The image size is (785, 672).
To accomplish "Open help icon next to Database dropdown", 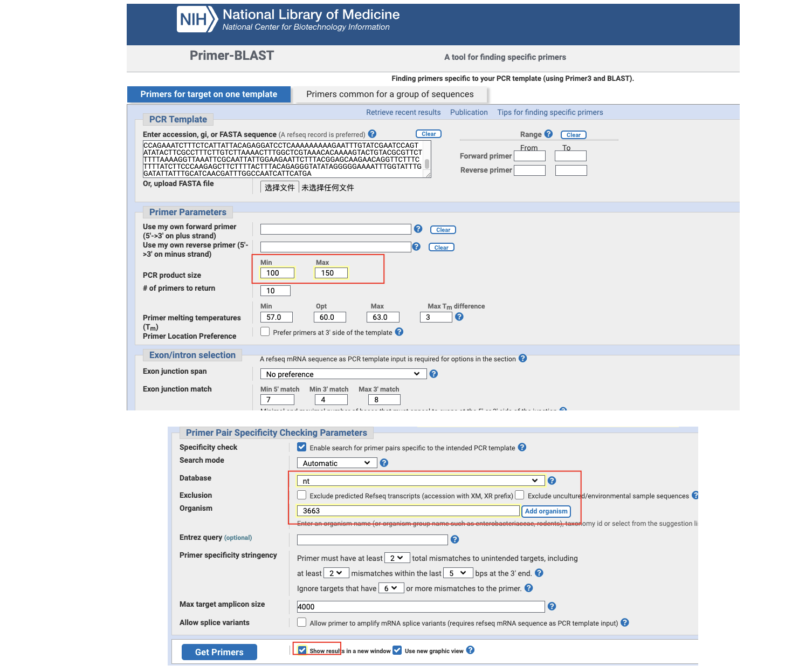I will [552, 481].
